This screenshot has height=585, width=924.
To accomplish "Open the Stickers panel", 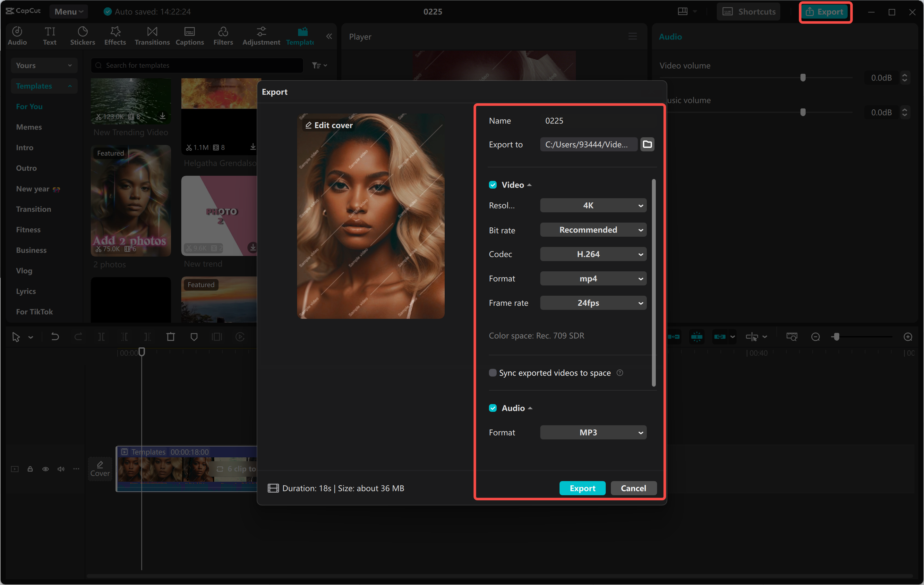I will point(82,35).
